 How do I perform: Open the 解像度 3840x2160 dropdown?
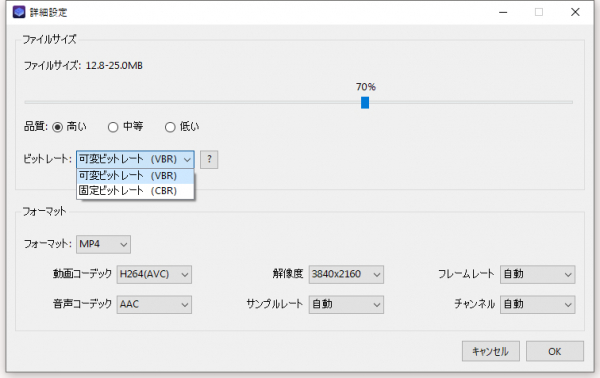tap(346, 274)
